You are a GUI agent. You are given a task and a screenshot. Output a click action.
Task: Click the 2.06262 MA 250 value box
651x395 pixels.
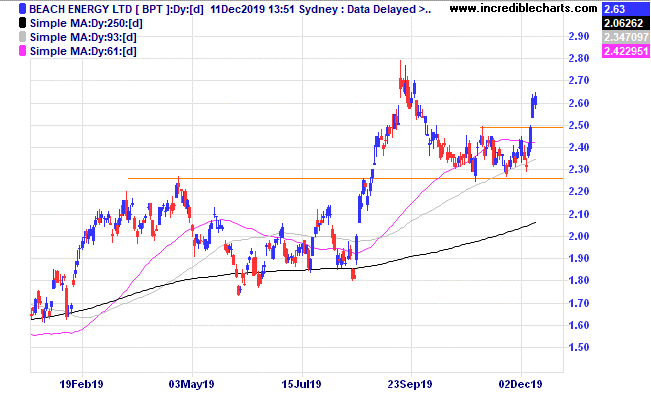pos(626,23)
